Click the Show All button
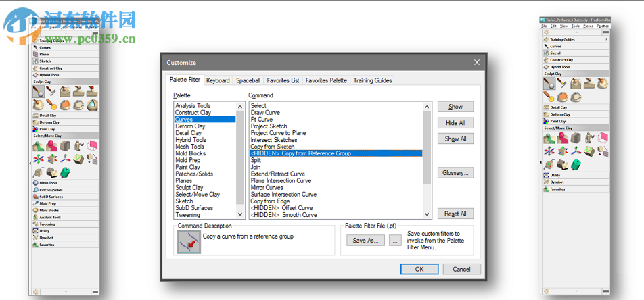The height and width of the screenshot is (300, 644). coord(455,139)
